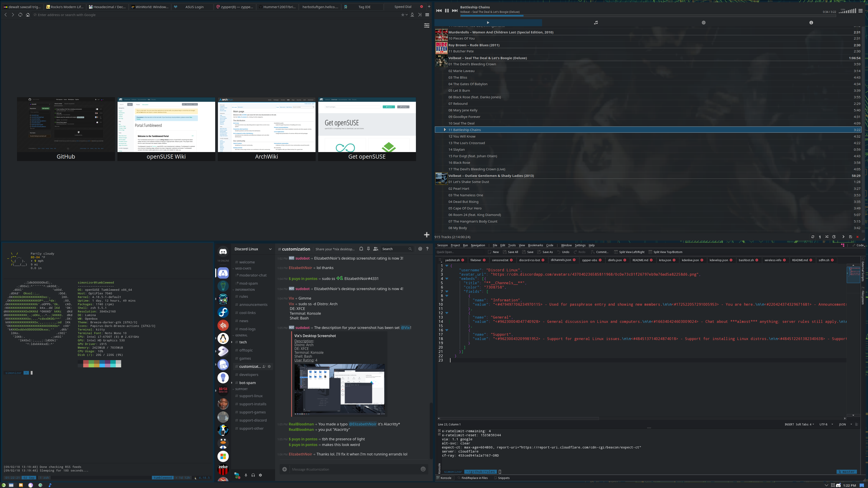The width and height of the screenshot is (868, 488).
Task: Toggle shuffle mode in music player
Action: tap(827, 237)
